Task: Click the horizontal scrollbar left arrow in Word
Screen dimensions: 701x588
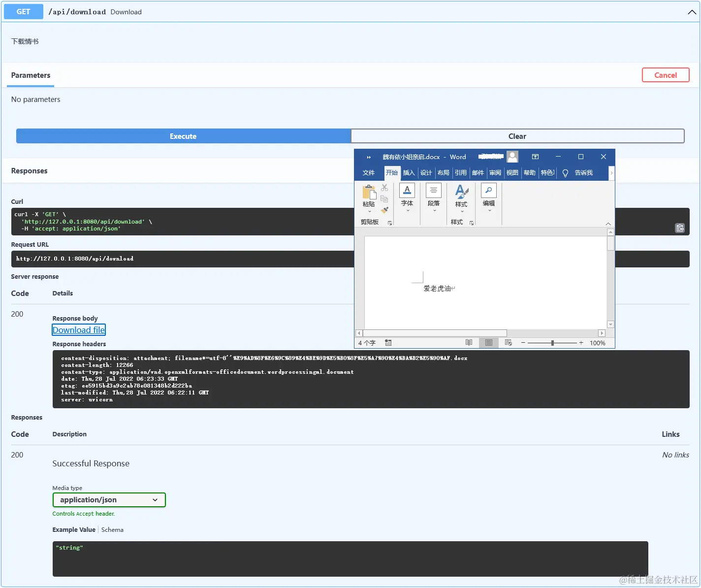Action: (x=359, y=333)
